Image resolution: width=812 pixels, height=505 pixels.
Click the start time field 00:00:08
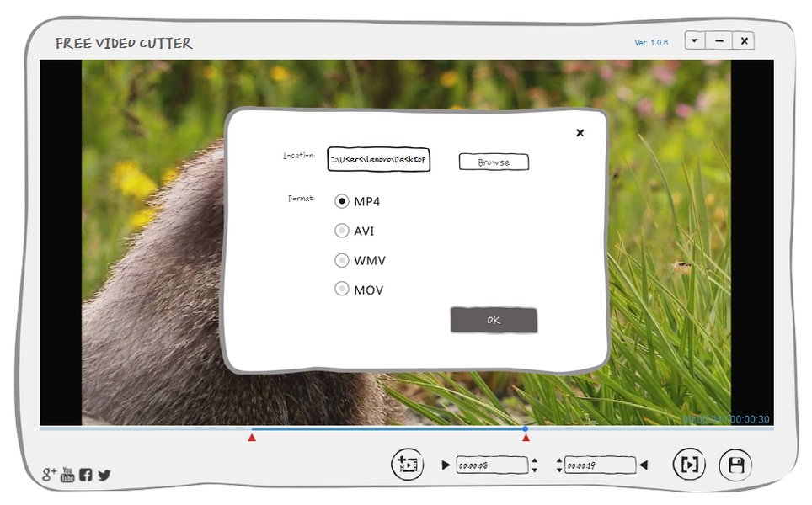pyautogui.click(x=492, y=465)
